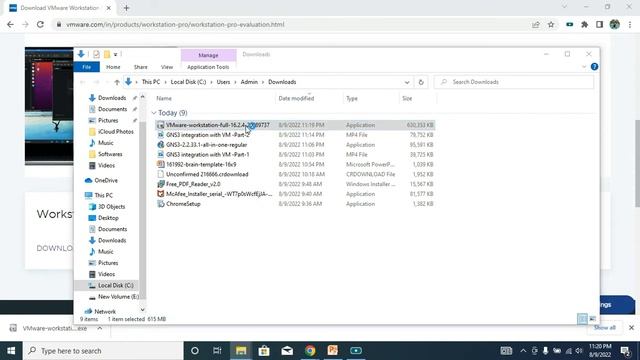Select GNS3 integration with VM -Part-2 file

[296, 135]
